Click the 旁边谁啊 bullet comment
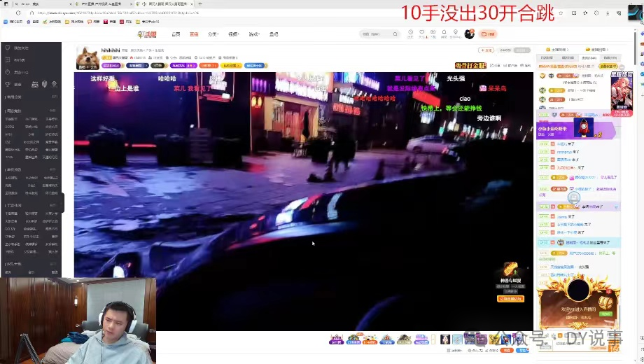 [489, 118]
